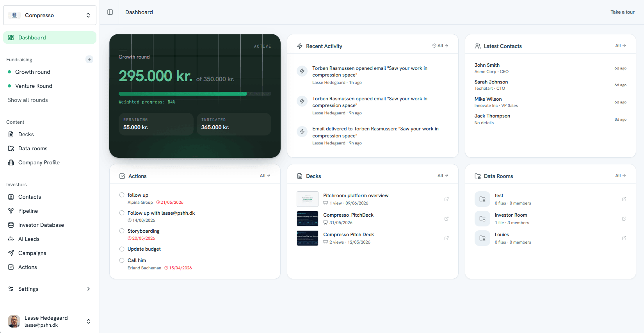Open the user account menu chevron
Viewport: 644px width, 333px height.
coord(89,321)
